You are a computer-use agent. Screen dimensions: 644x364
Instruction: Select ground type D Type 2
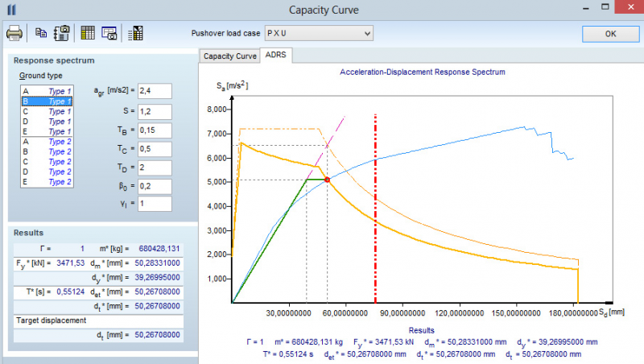click(47, 172)
